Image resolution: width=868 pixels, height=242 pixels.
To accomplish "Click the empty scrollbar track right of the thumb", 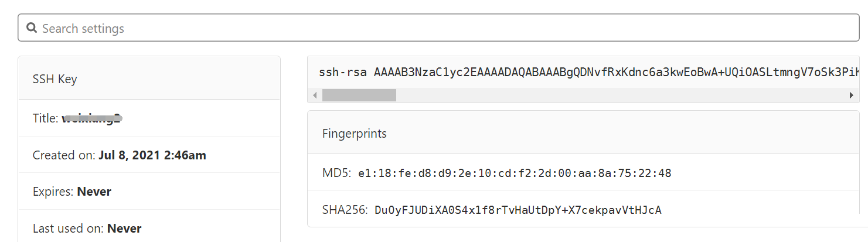I will pos(621,95).
